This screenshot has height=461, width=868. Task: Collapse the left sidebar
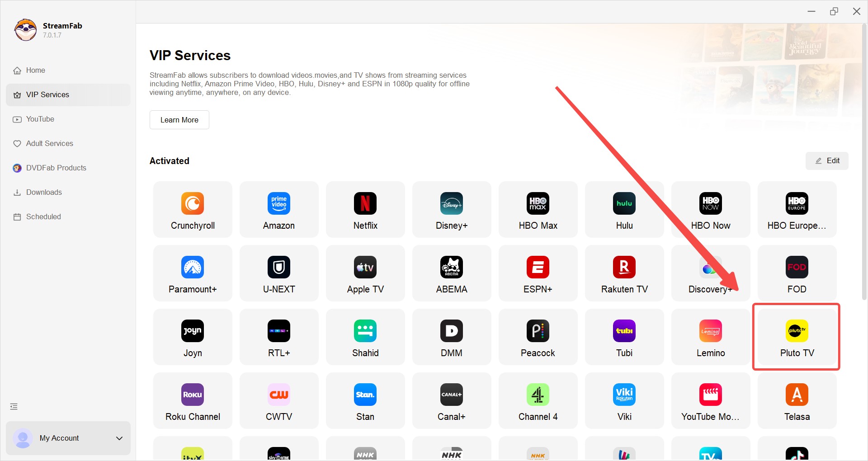[14, 406]
